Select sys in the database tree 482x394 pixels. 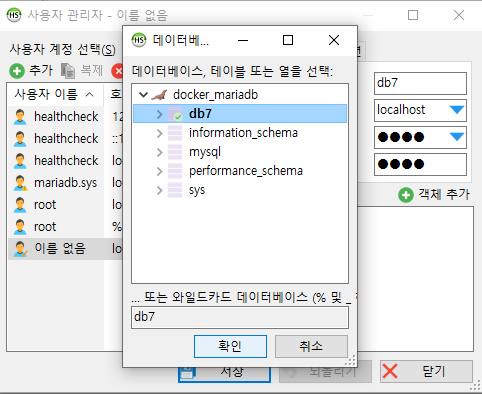click(x=197, y=190)
